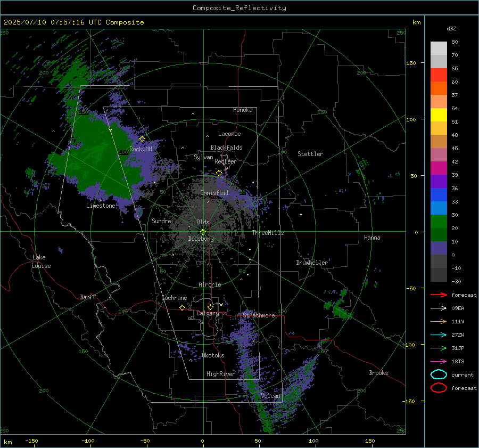
Task: Click the Innisfail label
Action: [x=214, y=193]
